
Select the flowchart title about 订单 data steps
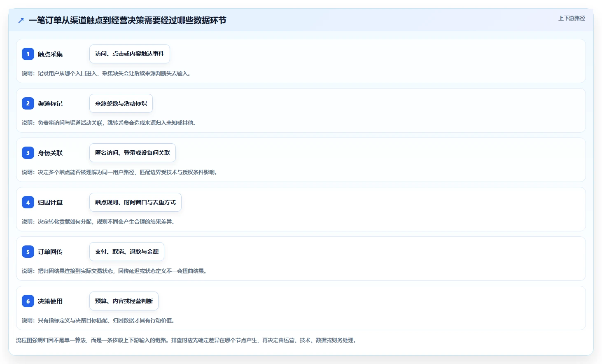127,20
